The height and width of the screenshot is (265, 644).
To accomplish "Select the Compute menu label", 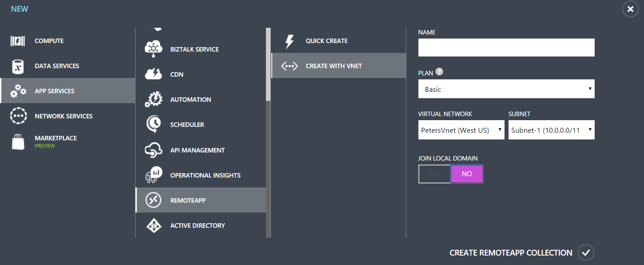I will pos(49,41).
